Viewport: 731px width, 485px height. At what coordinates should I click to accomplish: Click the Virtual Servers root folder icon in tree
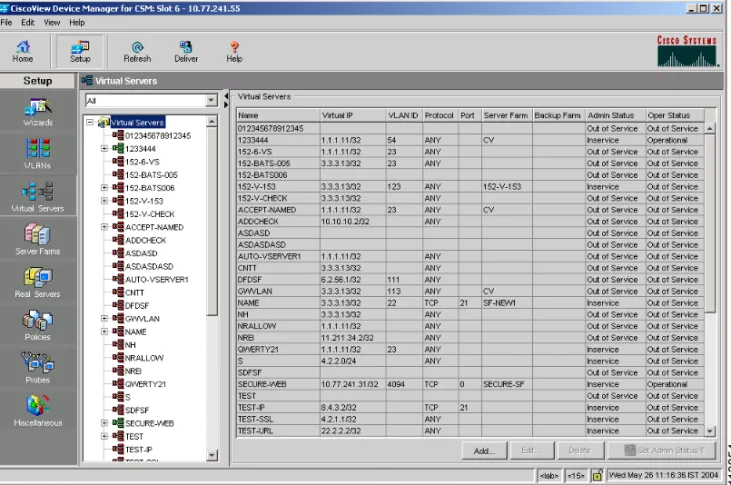tap(103, 122)
